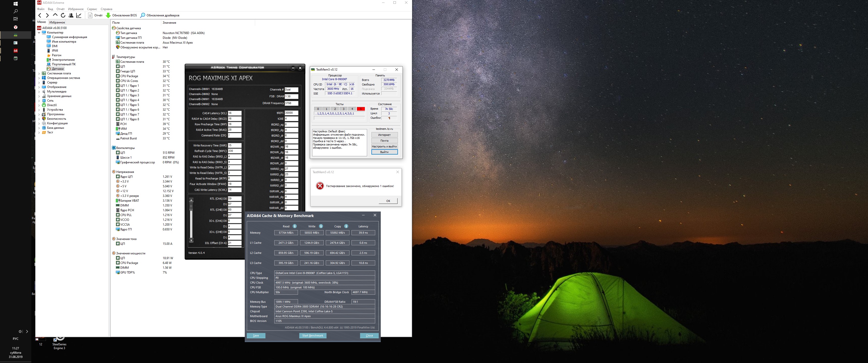Click the Read info icon in benchmark

coord(294,226)
